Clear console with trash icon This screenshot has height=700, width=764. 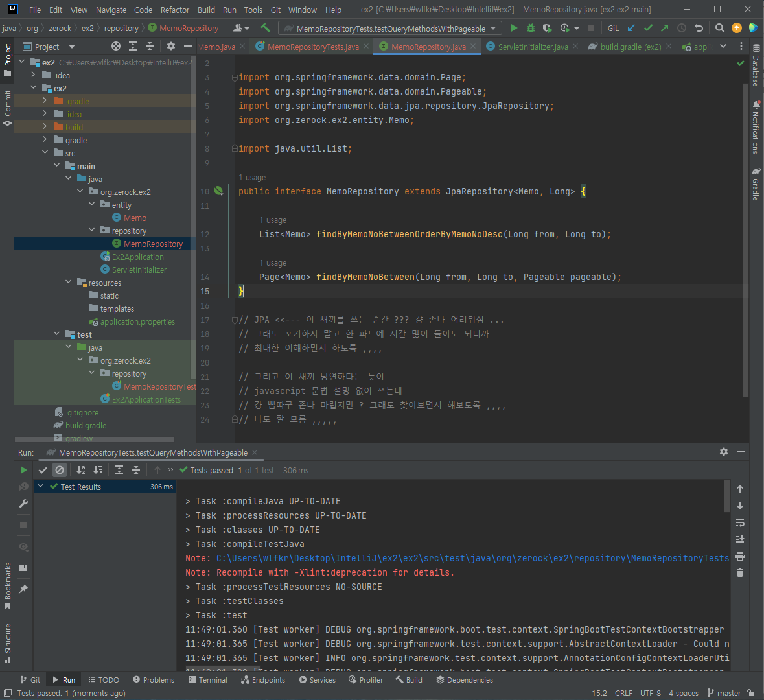(x=739, y=573)
